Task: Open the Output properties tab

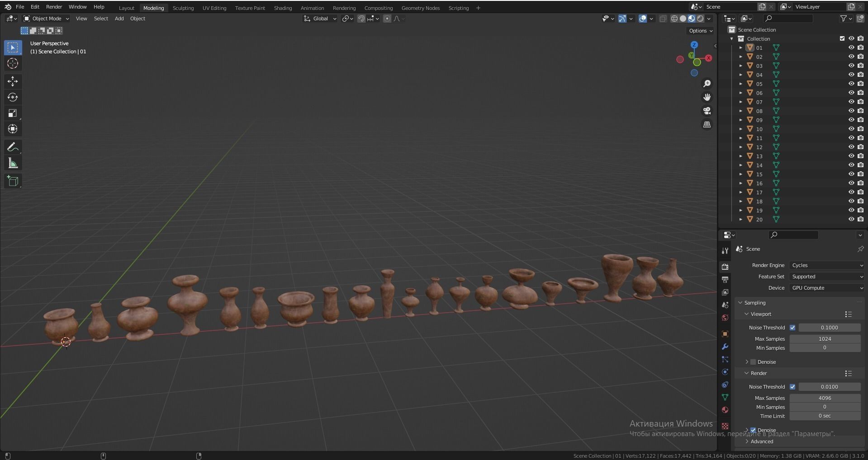Action: [725, 280]
